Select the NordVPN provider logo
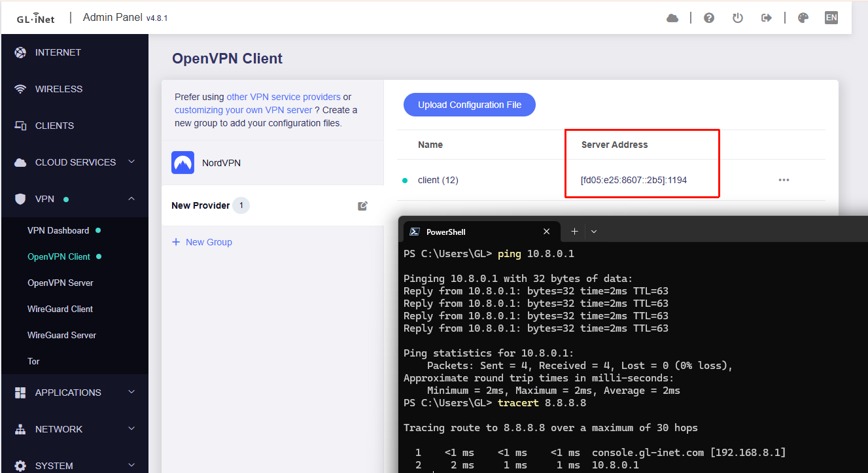The width and height of the screenshot is (868, 473). coord(182,163)
